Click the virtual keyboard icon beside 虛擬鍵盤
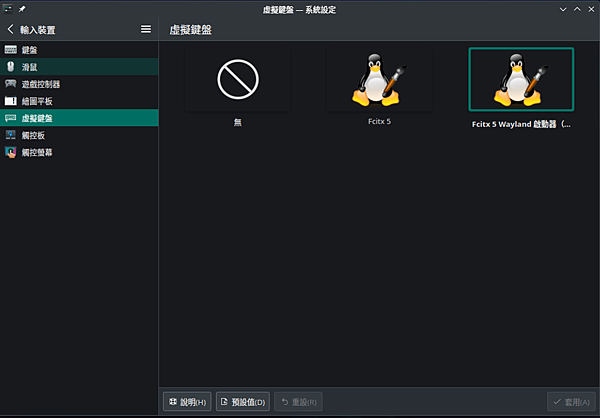 tap(10, 118)
